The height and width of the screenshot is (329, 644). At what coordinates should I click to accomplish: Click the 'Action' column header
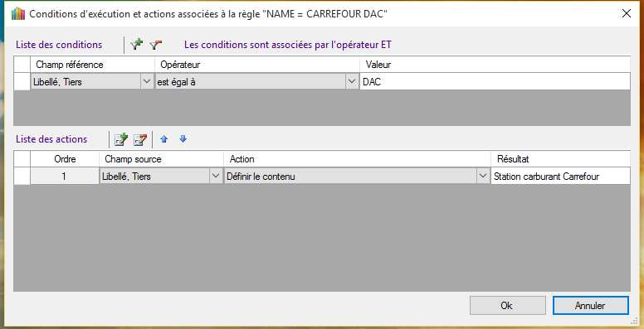[x=358, y=159]
